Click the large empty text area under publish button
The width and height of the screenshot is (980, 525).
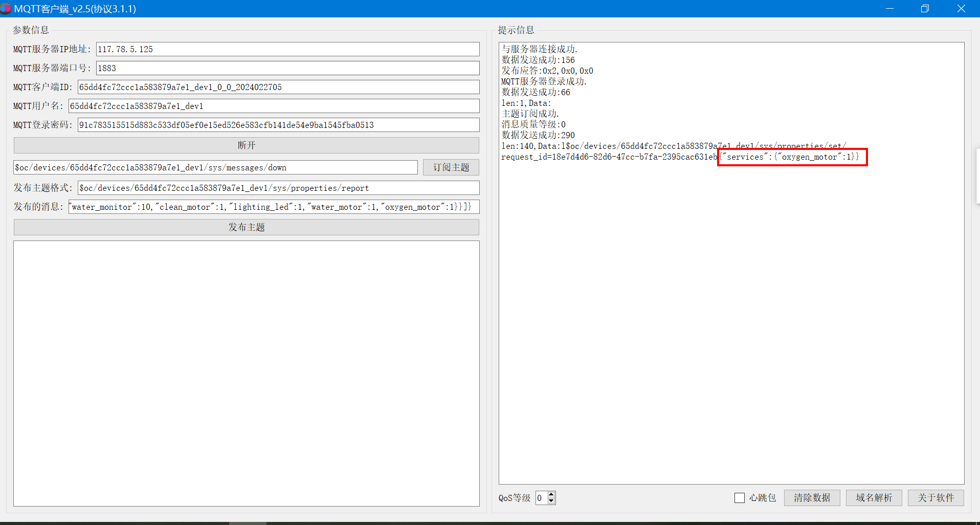247,374
